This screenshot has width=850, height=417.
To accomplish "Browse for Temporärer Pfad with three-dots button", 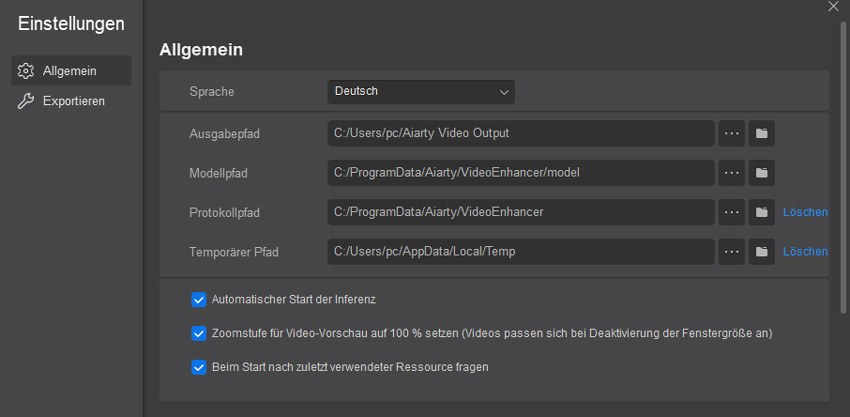I will click(x=732, y=252).
